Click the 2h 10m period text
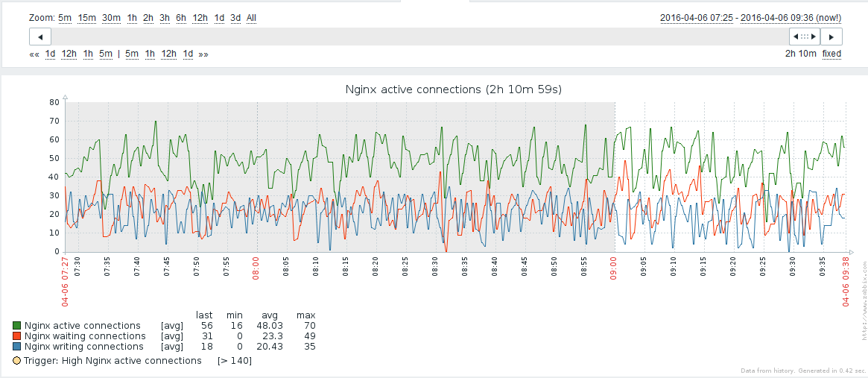Screen dimensions: 868x378 click(800, 54)
